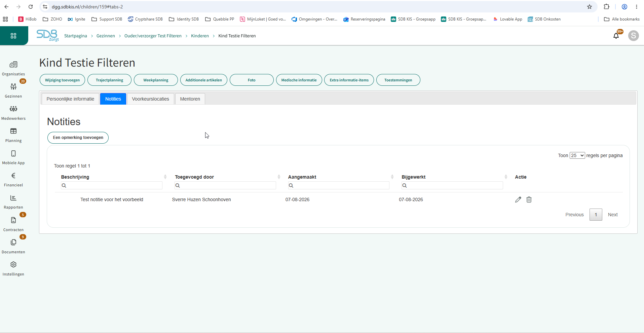This screenshot has width=644, height=333.
Task: Open Ouder/verzorger Test Filteren breadcrumb
Action: (153, 36)
